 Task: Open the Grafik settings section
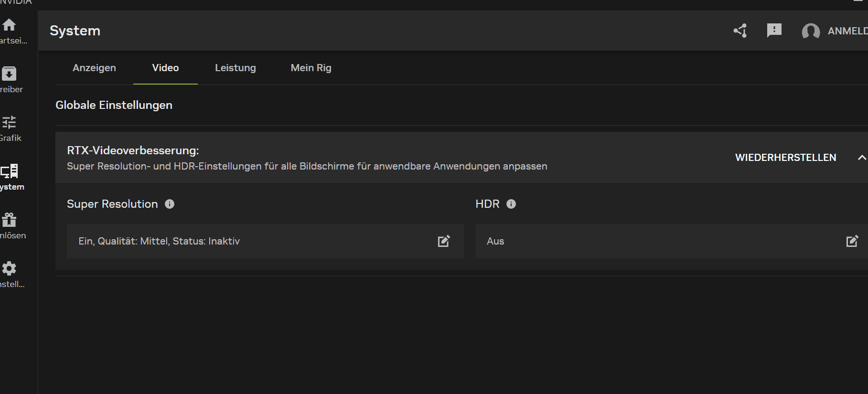(9, 123)
